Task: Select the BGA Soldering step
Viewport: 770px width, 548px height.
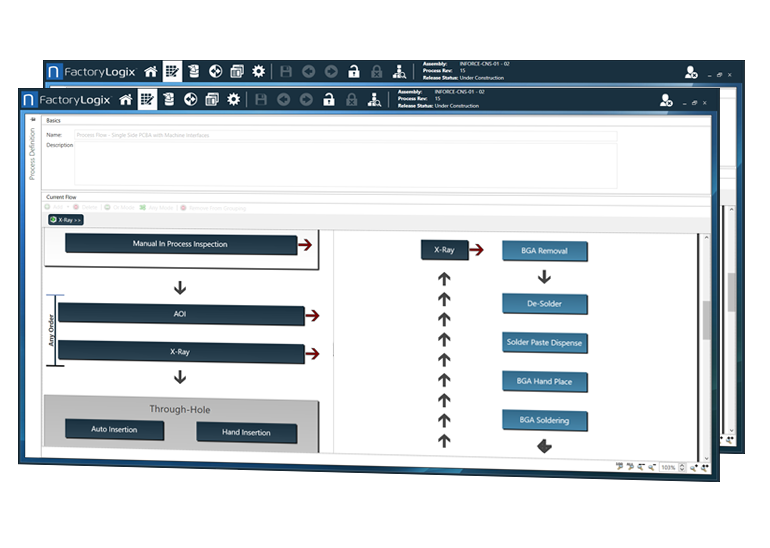Action: coord(545,420)
